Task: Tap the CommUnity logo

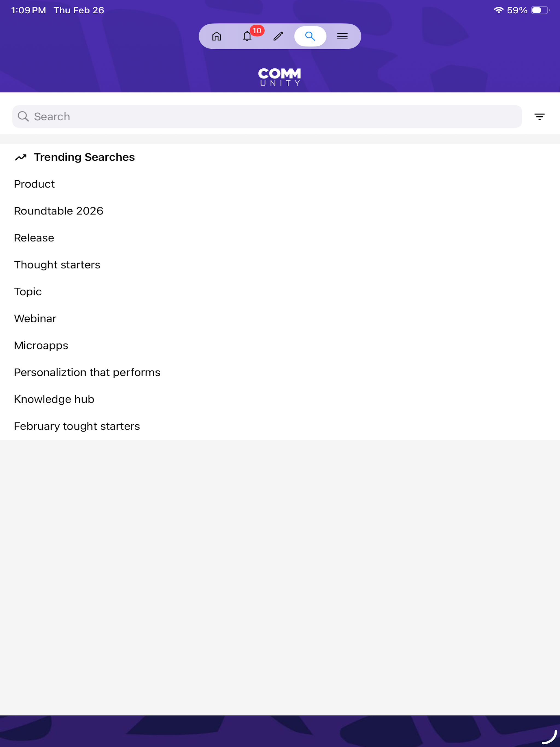Action: coord(280,77)
